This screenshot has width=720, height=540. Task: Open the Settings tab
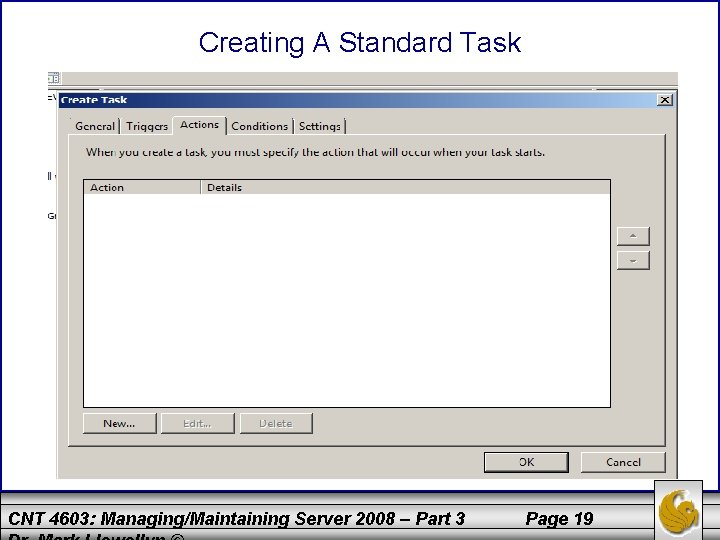pos(320,126)
